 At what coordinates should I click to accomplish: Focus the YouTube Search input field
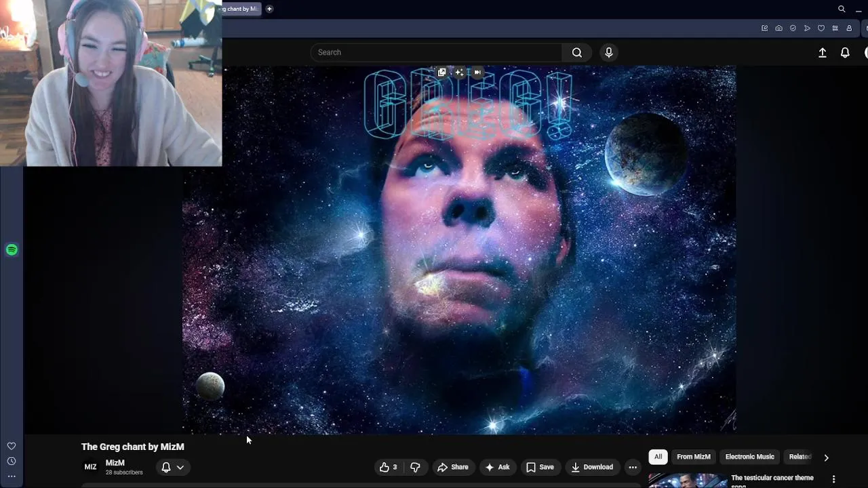[x=436, y=52]
